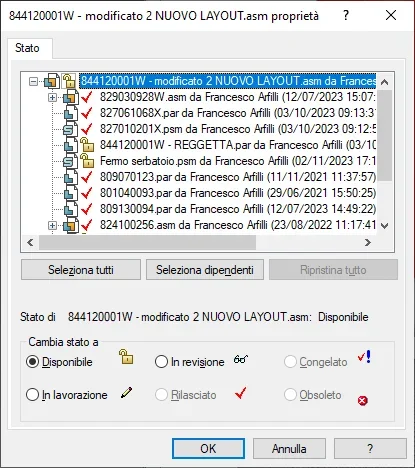Screen dimensions: 415x468
Task: Click the padlock icon on the root row
Action: tap(69, 81)
